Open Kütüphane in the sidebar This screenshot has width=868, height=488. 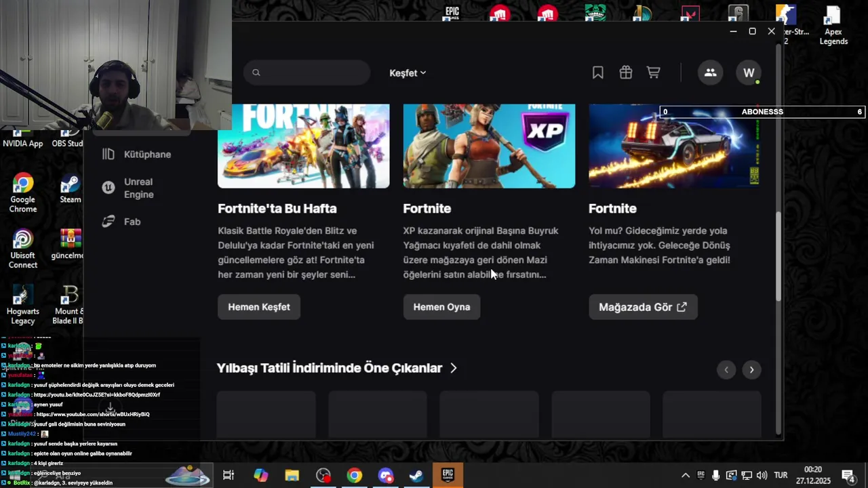pos(147,155)
